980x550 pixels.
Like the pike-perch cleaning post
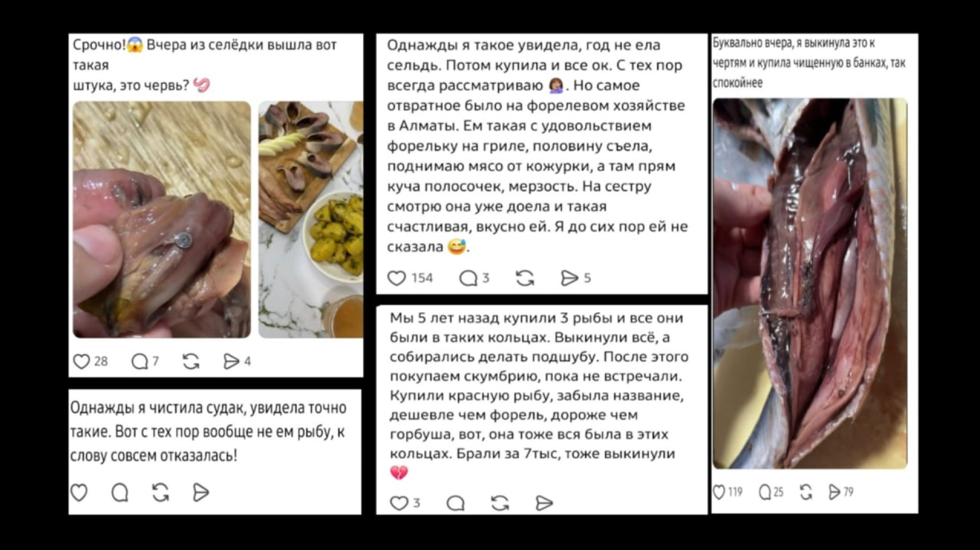[x=79, y=492]
